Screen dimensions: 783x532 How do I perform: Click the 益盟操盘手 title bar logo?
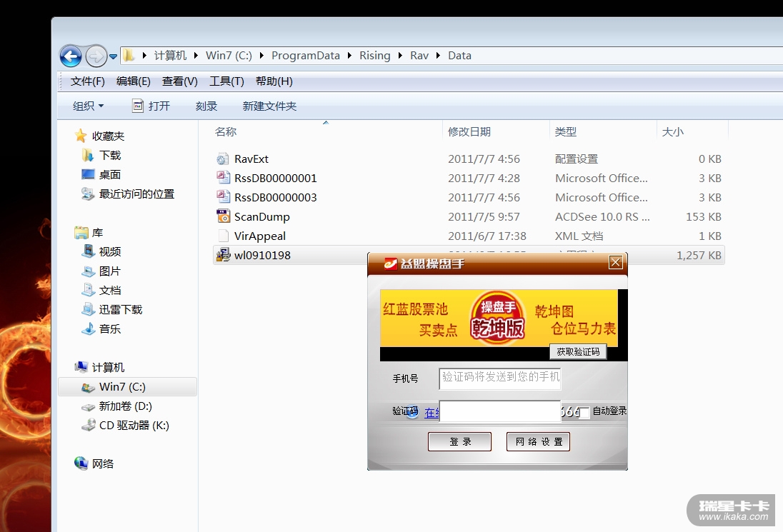(x=391, y=264)
